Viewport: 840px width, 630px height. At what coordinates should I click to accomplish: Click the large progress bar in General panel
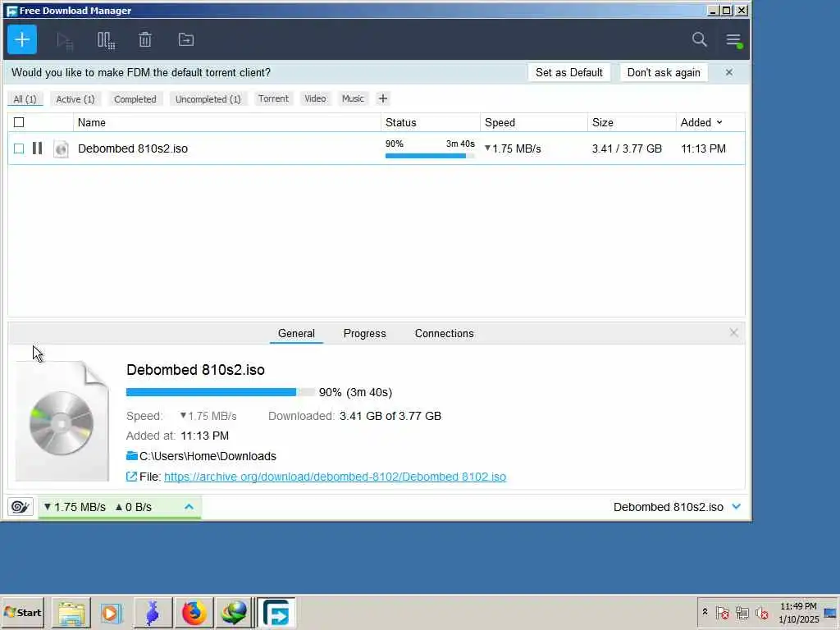tap(221, 392)
